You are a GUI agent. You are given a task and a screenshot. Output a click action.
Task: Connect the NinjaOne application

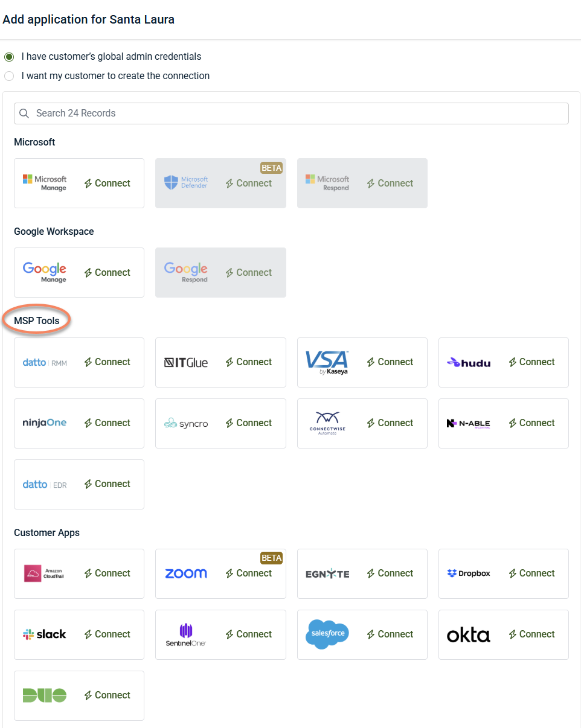coord(108,423)
